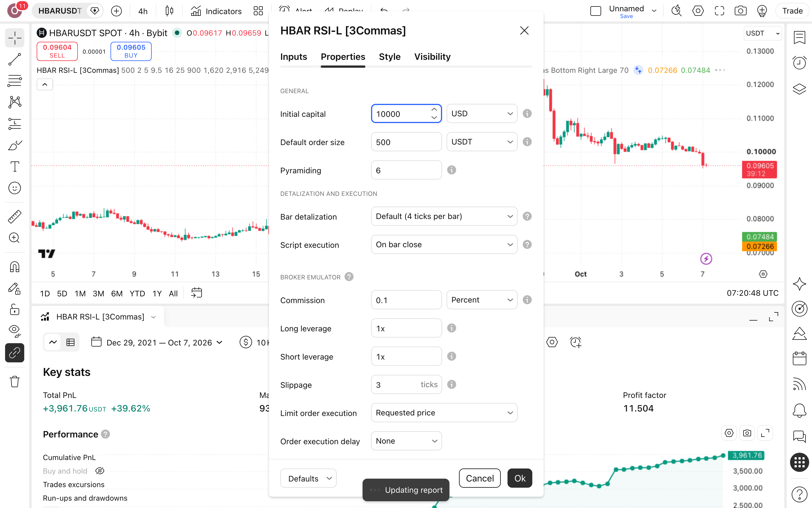This screenshot has width=812, height=508.
Task: Open the emoji stickers tool
Action: (14, 188)
